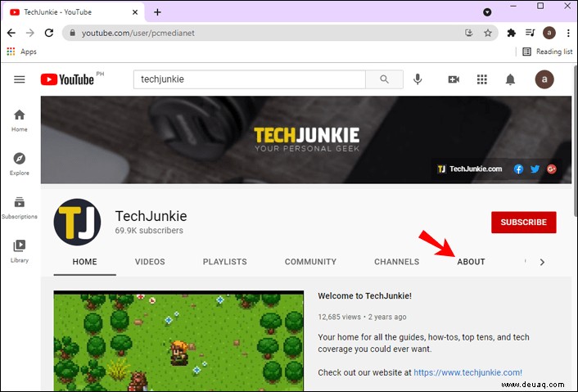Switch to the PLAYLISTS tab
The height and width of the screenshot is (392, 578).
[x=225, y=262]
